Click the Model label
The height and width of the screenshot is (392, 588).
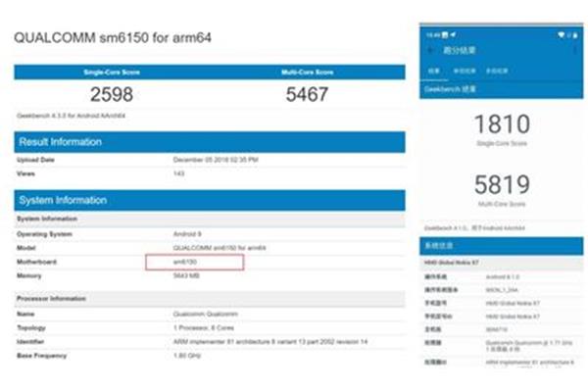(x=25, y=248)
